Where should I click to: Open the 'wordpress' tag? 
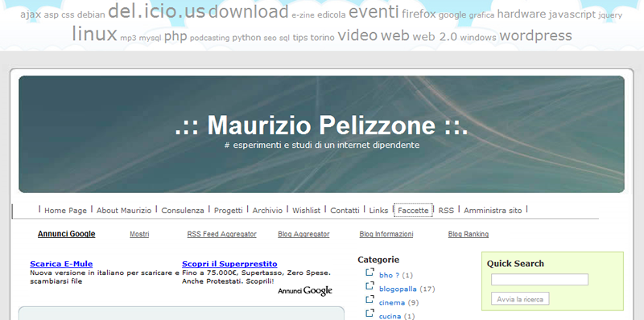[x=535, y=35]
